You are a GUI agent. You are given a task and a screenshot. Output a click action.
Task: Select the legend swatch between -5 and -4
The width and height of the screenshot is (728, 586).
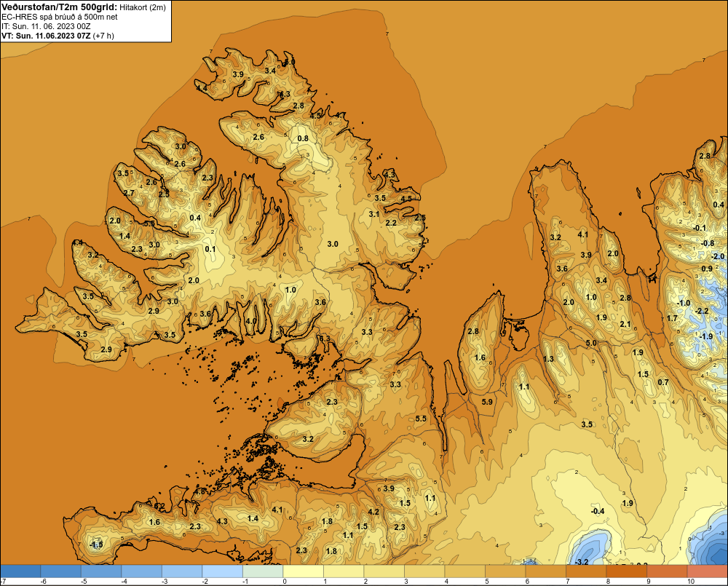[x=101, y=571]
